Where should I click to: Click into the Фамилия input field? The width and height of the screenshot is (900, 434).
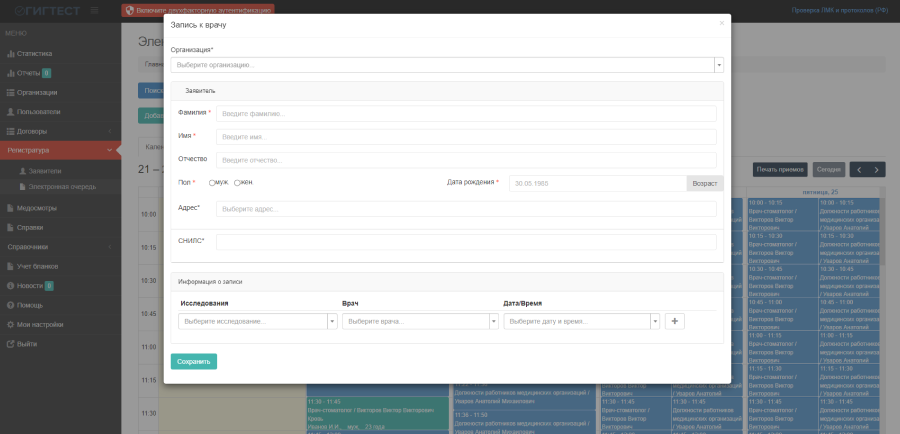point(466,114)
